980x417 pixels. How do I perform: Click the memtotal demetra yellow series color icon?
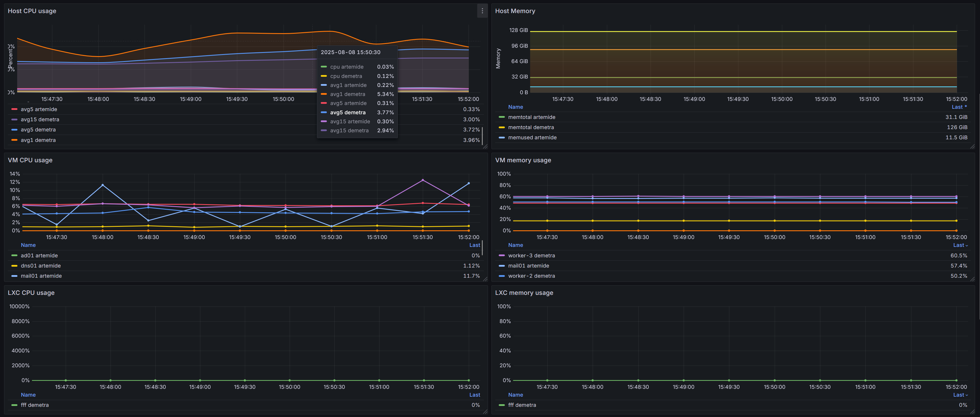[501, 127]
